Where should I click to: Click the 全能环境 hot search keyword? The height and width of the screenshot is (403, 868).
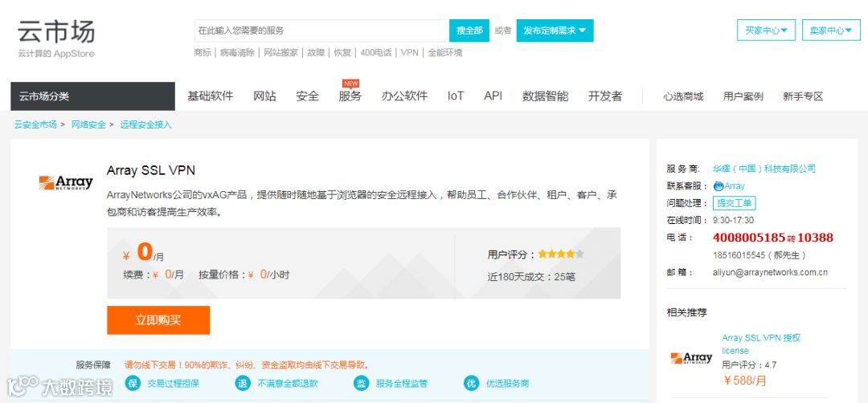pyautogui.click(x=445, y=52)
